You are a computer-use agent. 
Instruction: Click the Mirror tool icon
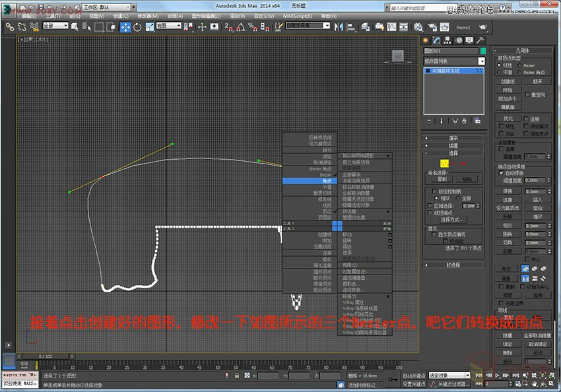[338, 27]
